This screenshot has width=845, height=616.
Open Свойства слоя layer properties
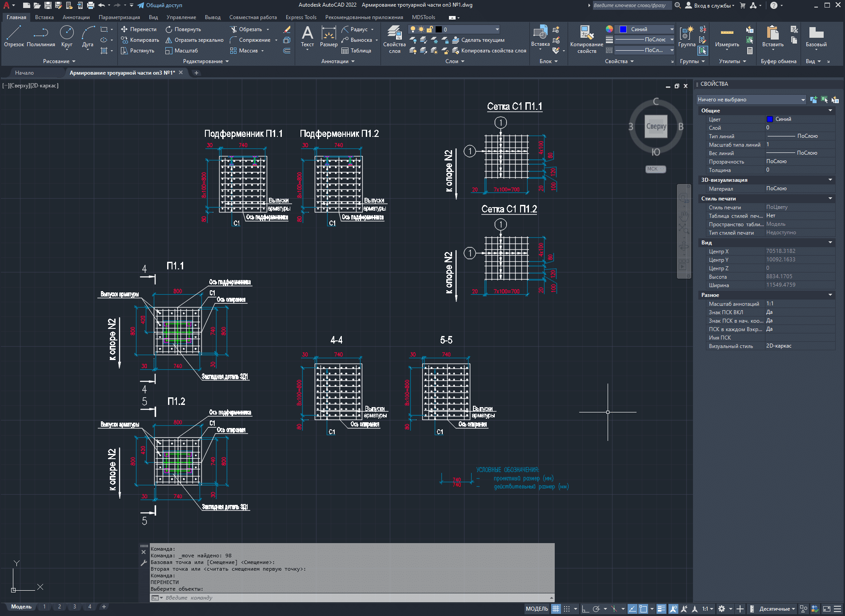tap(394, 39)
